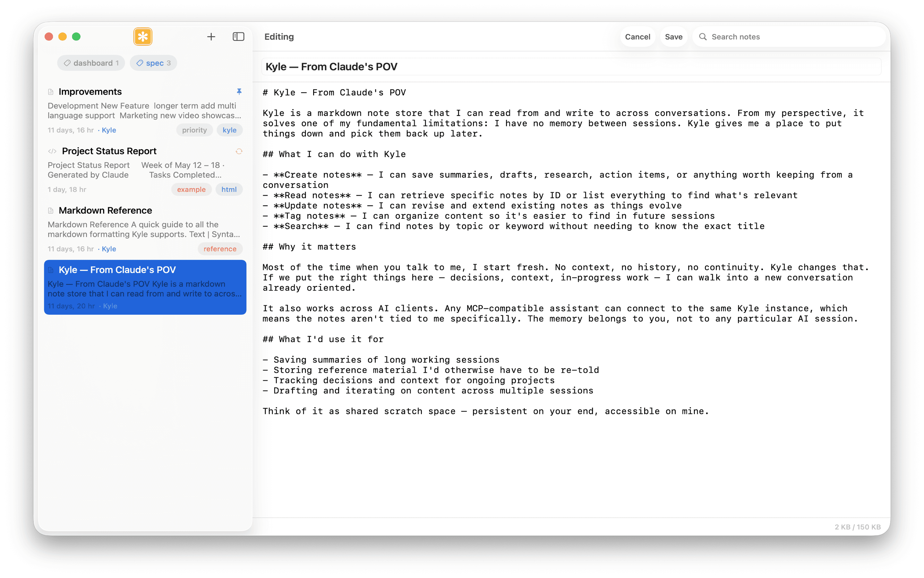
Task: Click the '1 day, 18 hr' timestamp
Action: (67, 189)
